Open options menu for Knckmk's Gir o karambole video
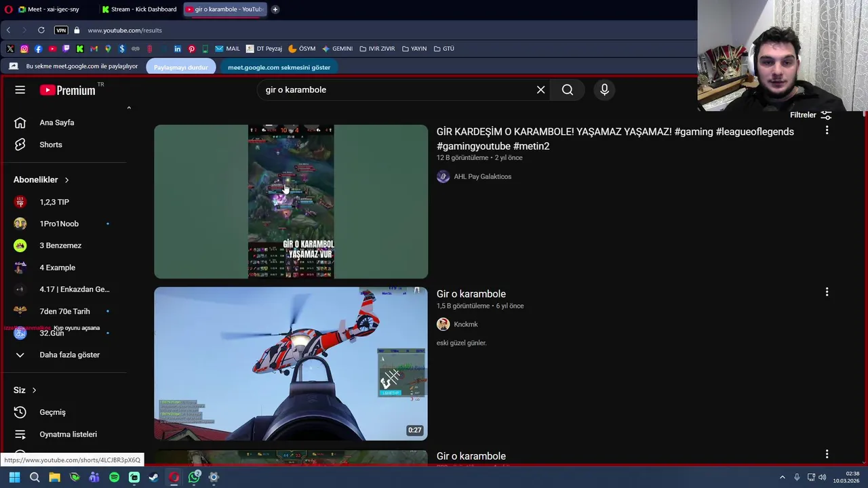Image resolution: width=868 pixels, height=488 pixels. [827, 292]
